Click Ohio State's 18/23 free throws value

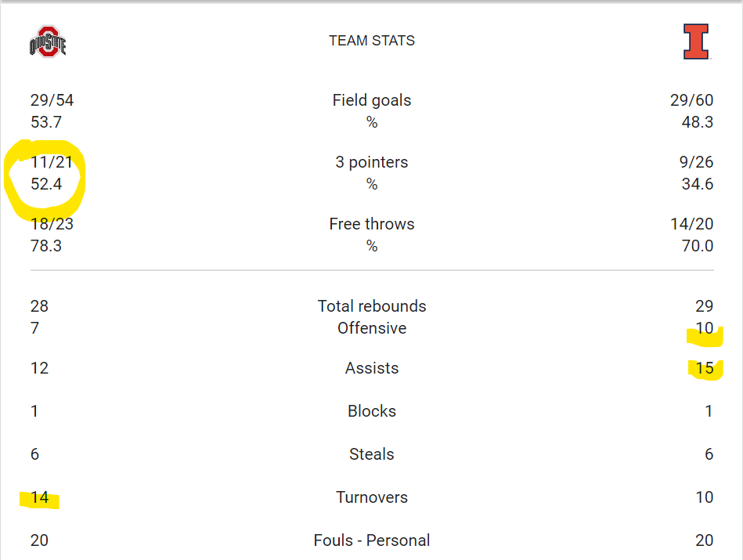(x=52, y=224)
